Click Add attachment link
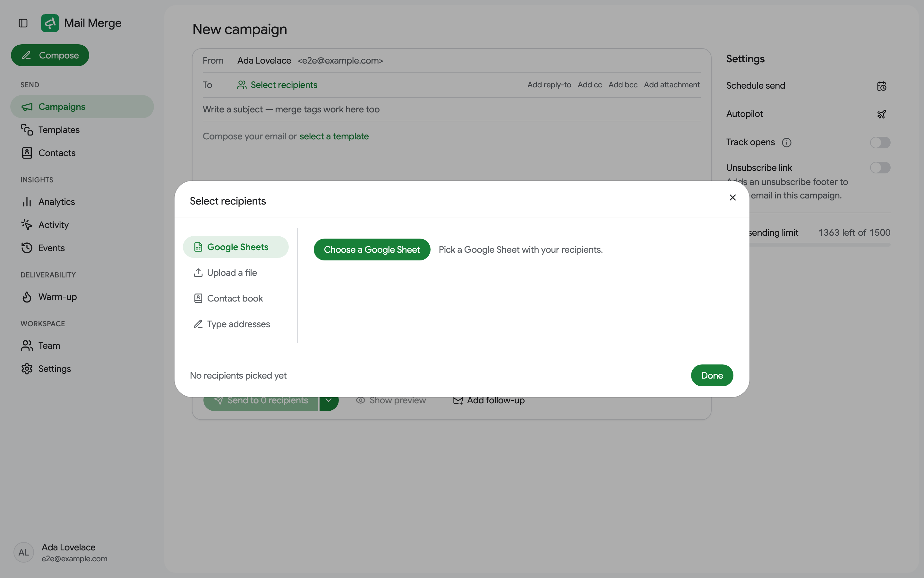The height and width of the screenshot is (578, 924). 672,85
